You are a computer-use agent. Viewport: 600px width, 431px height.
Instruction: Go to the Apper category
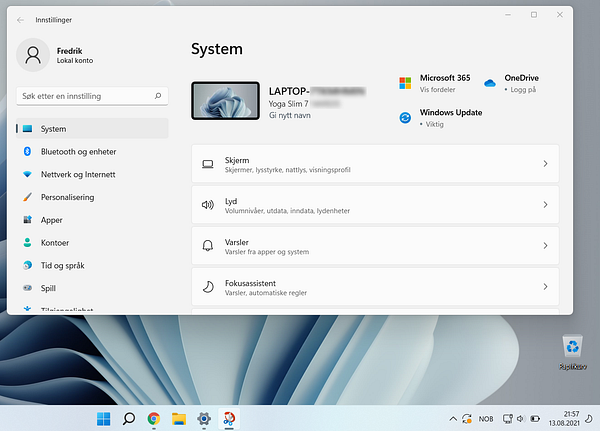pos(52,220)
